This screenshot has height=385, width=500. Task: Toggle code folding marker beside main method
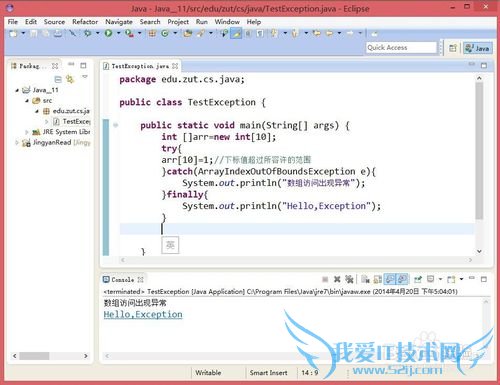click(x=116, y=125)
